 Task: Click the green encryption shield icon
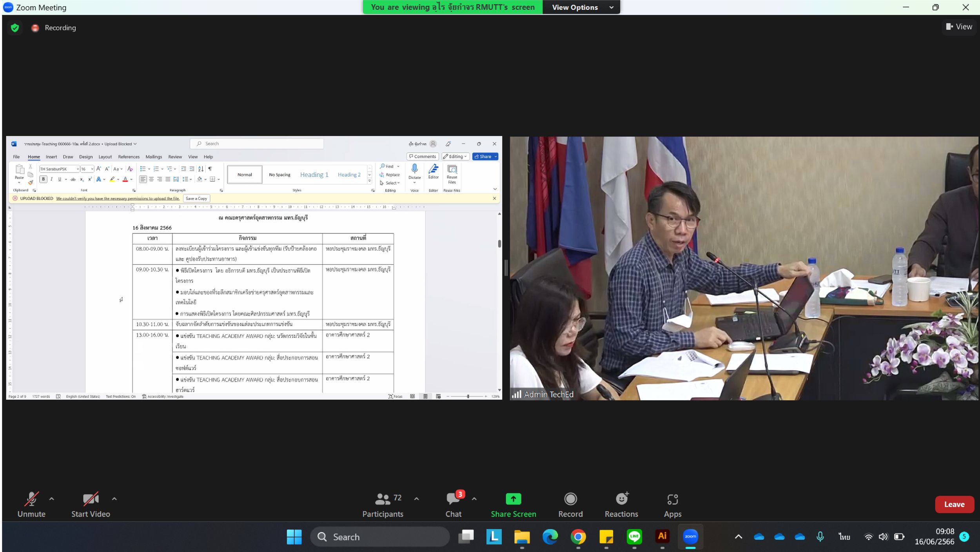click(15, 28)
